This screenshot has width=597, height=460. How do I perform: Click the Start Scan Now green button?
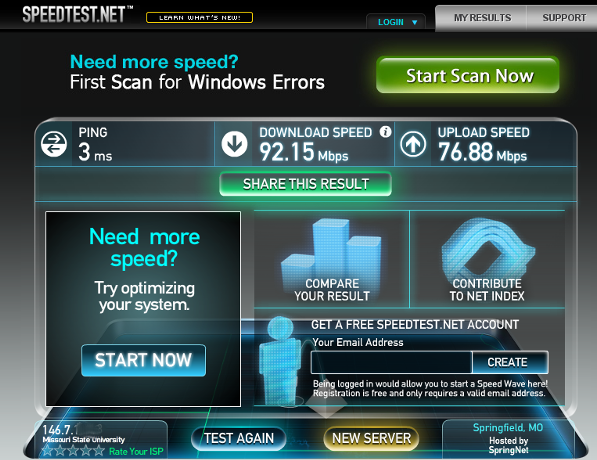click(x=468, y=75)
